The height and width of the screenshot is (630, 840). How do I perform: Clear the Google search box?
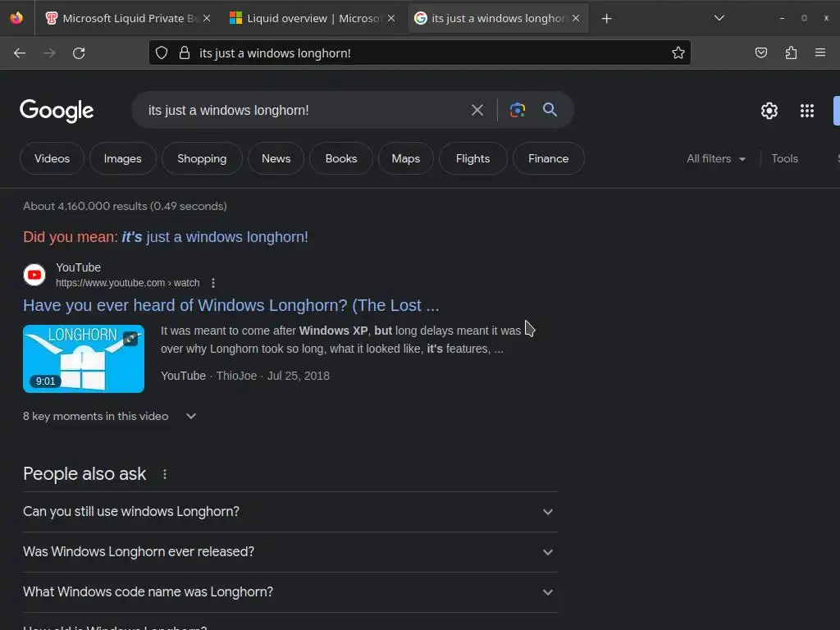[477, 111]
